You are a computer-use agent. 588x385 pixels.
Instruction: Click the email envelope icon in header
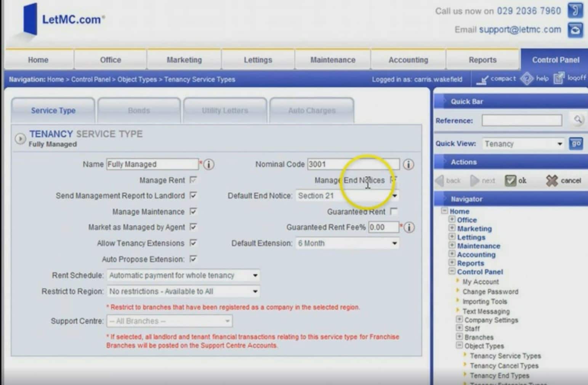point(575,30)
